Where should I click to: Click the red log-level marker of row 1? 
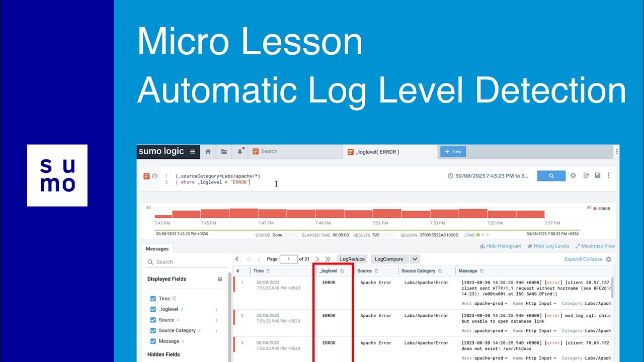234,284
